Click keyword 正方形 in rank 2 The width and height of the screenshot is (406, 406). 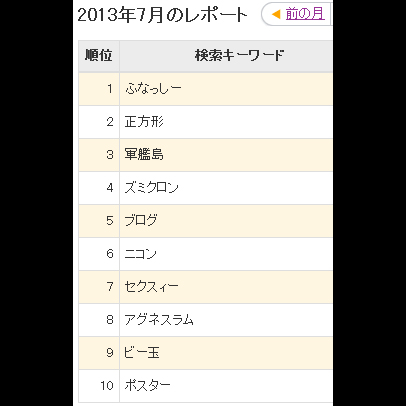click(144, 122)
